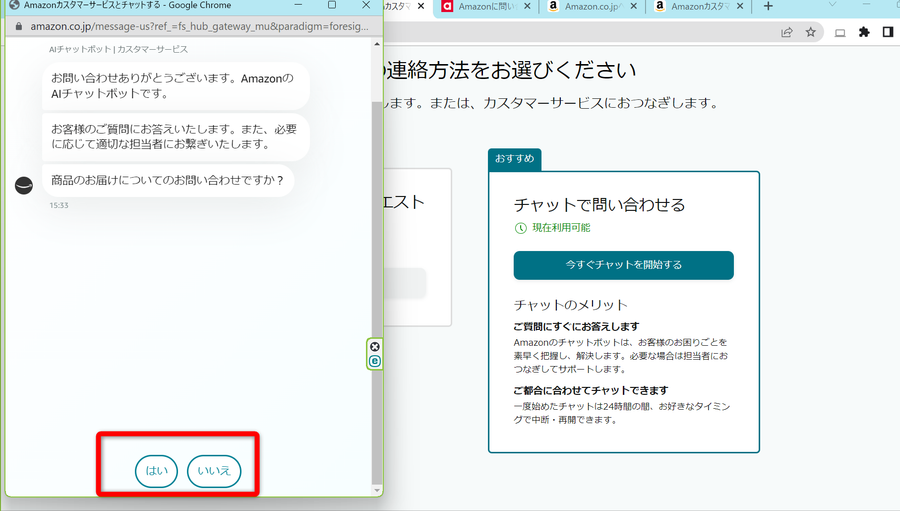Click the chat popup URL address bar
Image resolution: width=900 pixels, height=511 pixels.
point(199,26)
